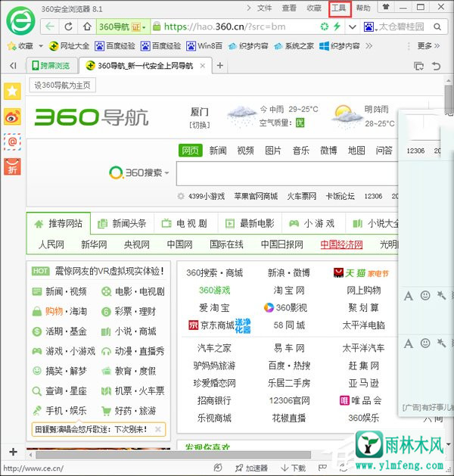The width and height of the screenshot is (454, 476).
Task: Open the 查看 menu
Action: point(289,8)
